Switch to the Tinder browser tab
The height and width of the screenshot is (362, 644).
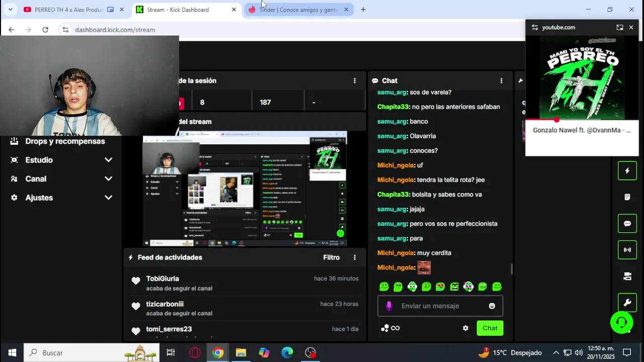pos(298,10)
